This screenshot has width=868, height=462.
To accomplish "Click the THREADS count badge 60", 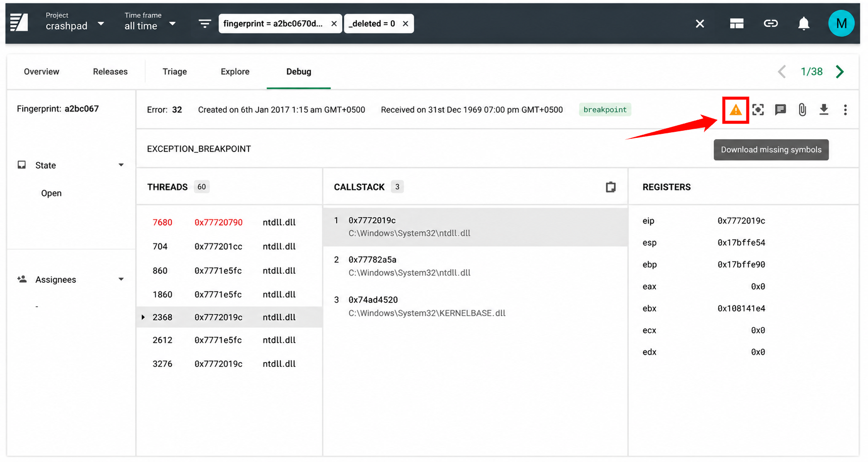I will click(201, 187).
